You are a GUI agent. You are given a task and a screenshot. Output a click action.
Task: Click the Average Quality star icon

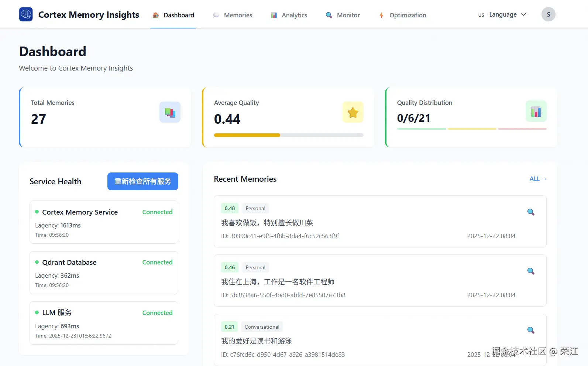(x=353, y=112)
